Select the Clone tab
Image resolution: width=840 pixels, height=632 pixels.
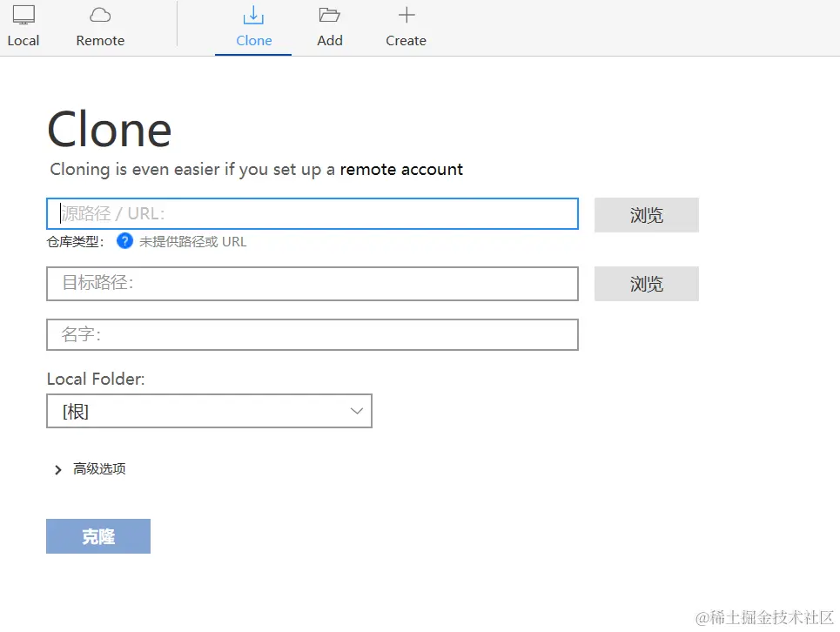point(253,27)
